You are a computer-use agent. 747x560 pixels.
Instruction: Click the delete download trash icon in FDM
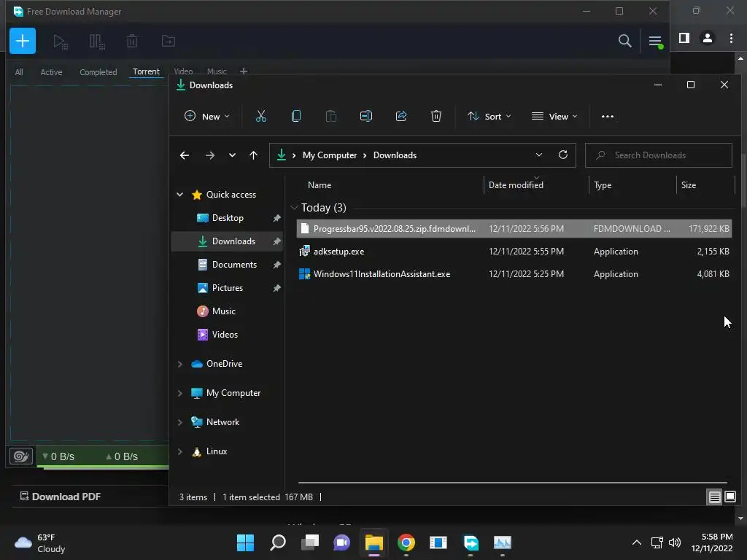[132, 42]
